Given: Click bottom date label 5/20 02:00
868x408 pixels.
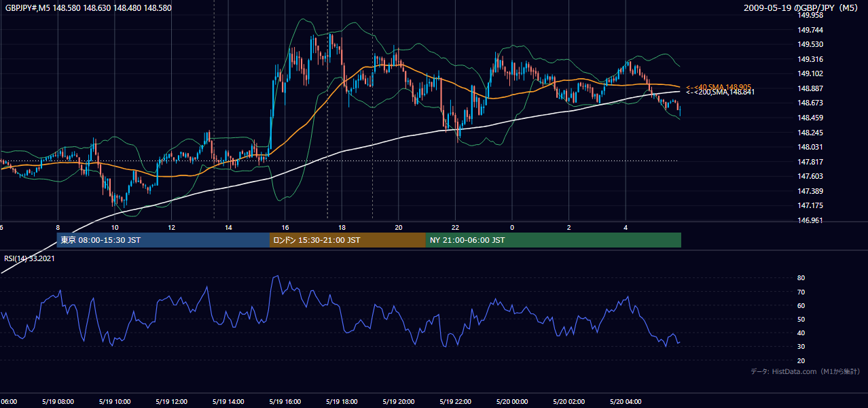Looking at the screenshot, I should click(569, 401).
